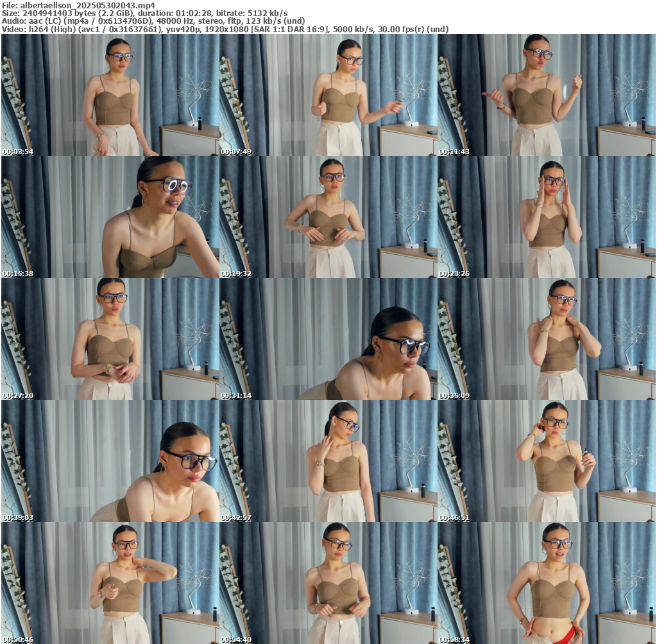Viewport: 657px width, 644px height.
Task: Click the file name albertaellson_202505302043.mp4
Action: [x=87, y=5]
